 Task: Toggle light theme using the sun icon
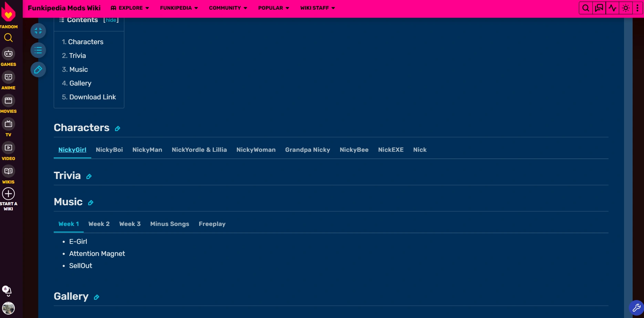pos(625,8)
